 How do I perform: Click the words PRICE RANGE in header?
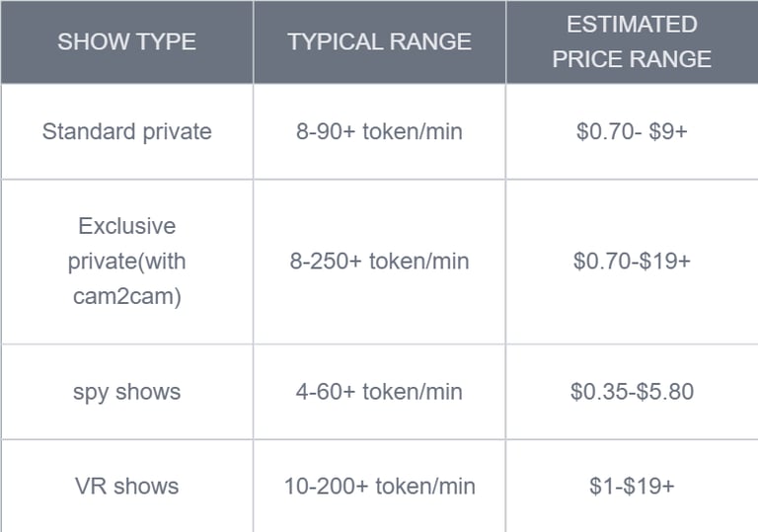tap(632, 59)
